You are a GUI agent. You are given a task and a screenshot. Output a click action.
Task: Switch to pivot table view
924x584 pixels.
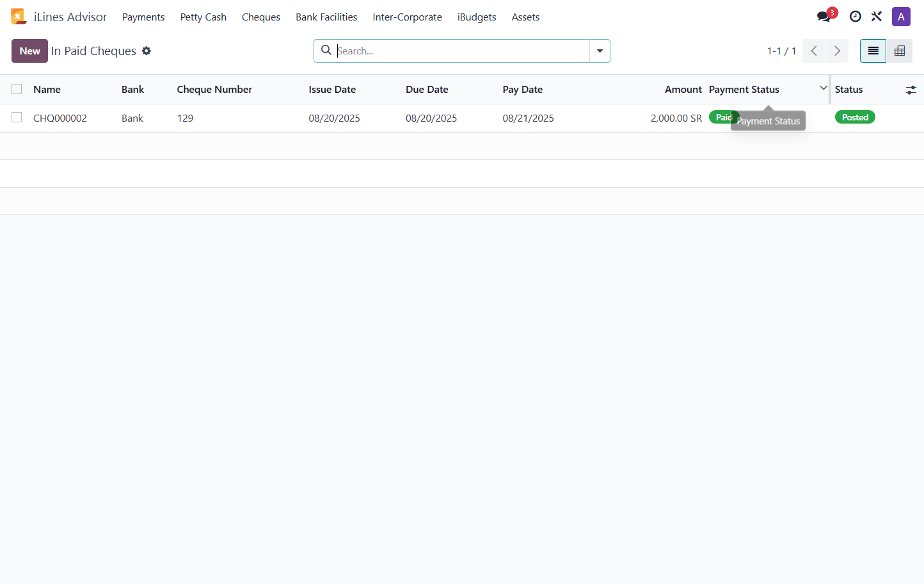[900, 51]
